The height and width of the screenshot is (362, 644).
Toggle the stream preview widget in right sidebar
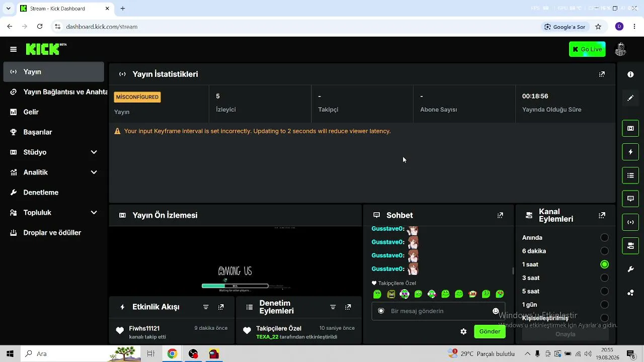point(630,128)
